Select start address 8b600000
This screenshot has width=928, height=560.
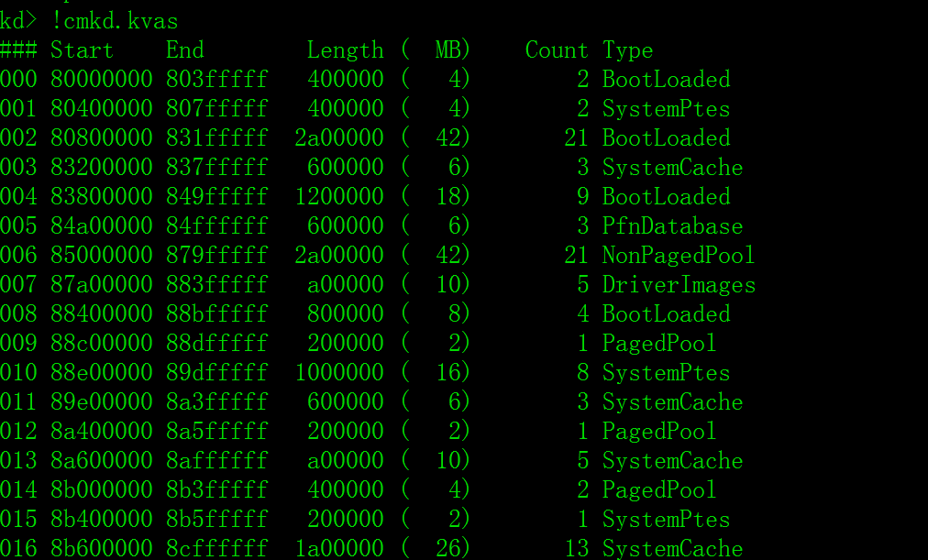(102, 549)
